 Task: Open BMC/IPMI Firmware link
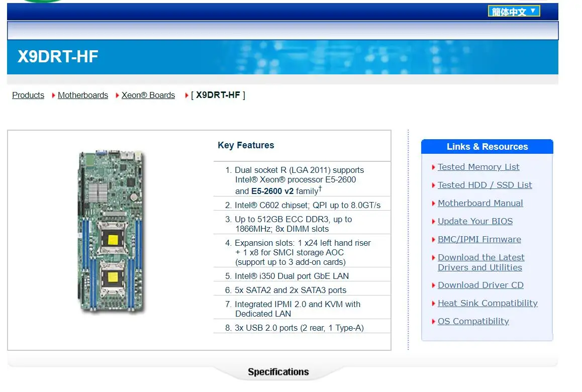[x=479, y=239]
